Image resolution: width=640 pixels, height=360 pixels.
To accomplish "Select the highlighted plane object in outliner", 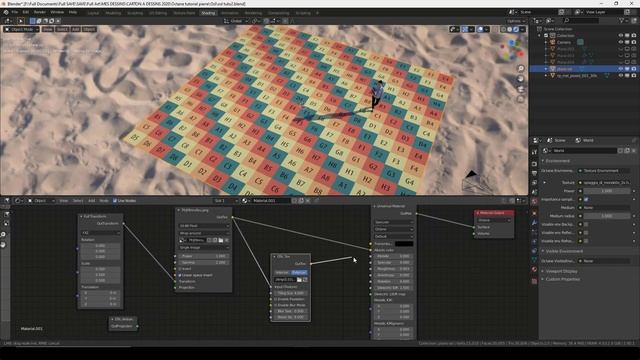I will click(x=565, y=69).
